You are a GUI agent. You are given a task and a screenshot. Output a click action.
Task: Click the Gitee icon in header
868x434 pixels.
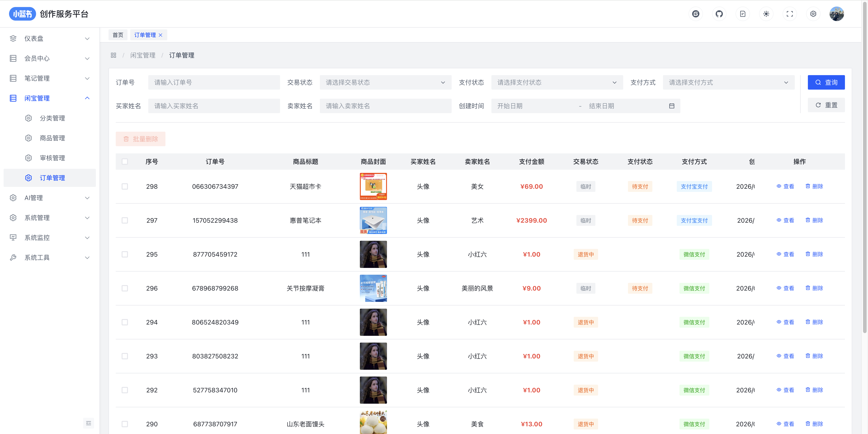tap(696, 14)
